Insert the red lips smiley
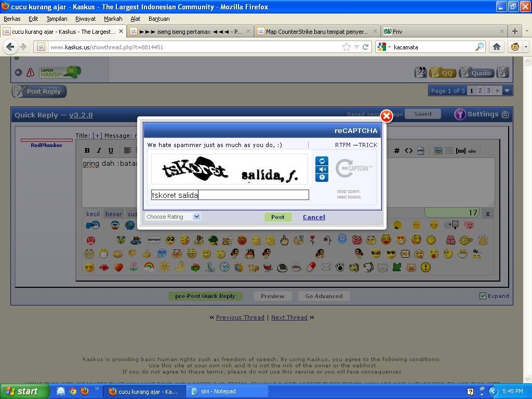The image size is (532, 399). coord(104,268)
